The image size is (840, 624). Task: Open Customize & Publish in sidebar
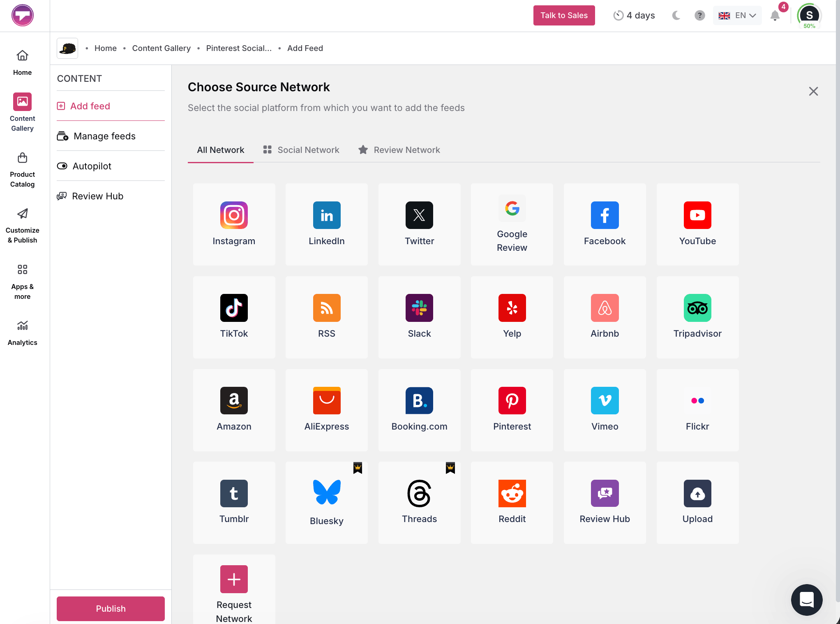click(x=23, y=226)
